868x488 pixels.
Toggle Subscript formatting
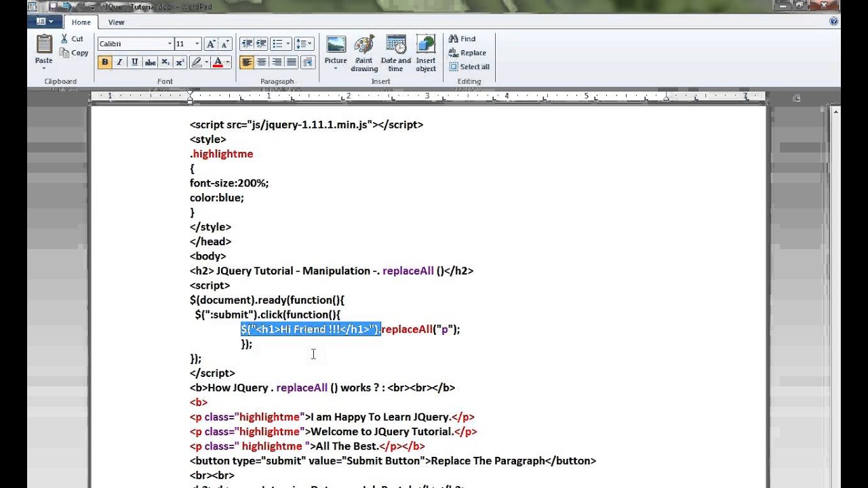165,62
